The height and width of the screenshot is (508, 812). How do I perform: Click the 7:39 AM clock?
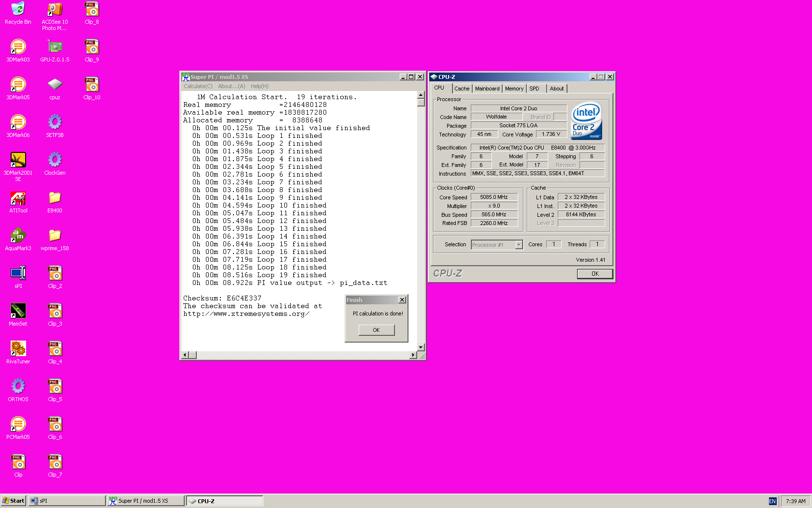click(x=796, y=501)
